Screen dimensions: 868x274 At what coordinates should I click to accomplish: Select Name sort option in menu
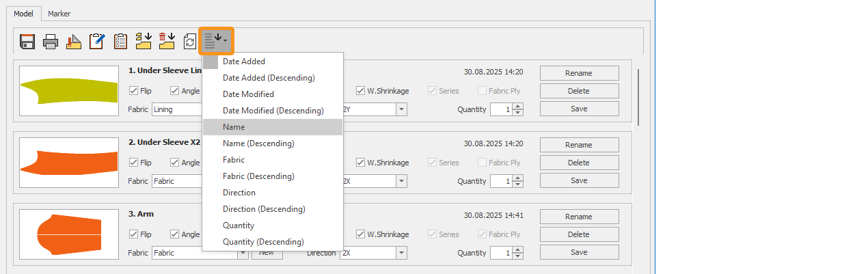[x=234, y=127]
